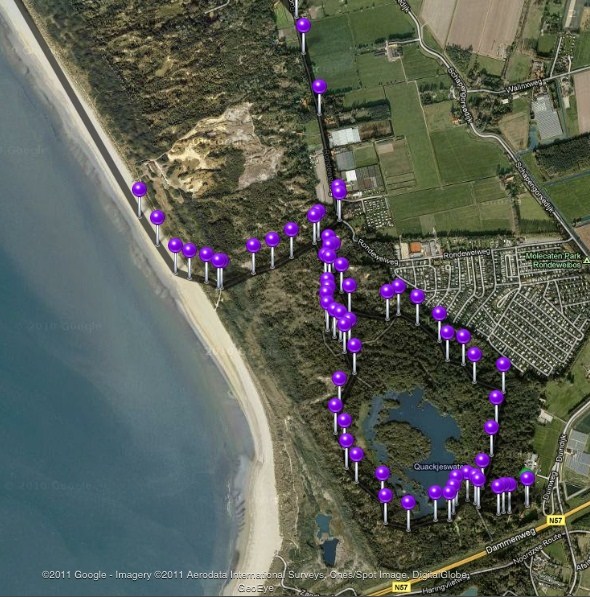Click the N57 shield at the bottom edge
Image resolution: width=590 pixels, height=597 pixels.
click(x=401, y=587)
